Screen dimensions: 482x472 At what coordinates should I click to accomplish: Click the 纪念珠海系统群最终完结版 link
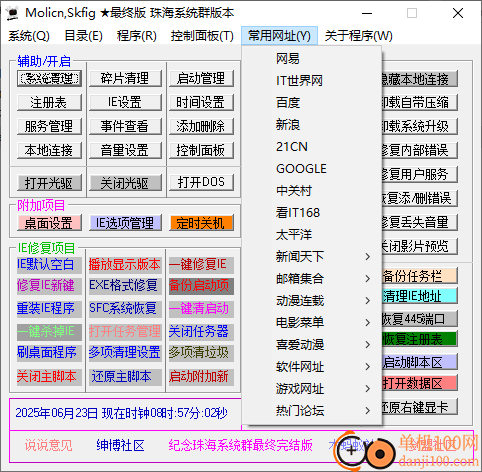coord(240,445)
